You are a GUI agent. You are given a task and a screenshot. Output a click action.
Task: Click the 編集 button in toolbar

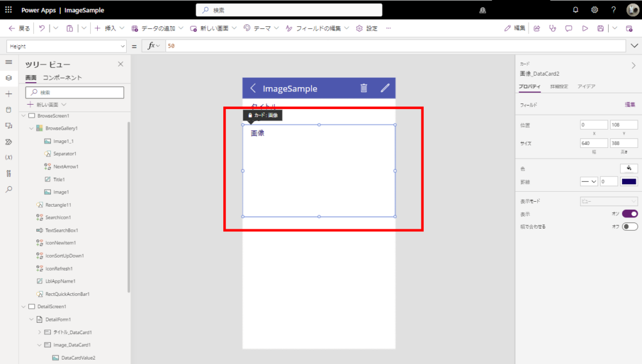[x=515, y=28]
